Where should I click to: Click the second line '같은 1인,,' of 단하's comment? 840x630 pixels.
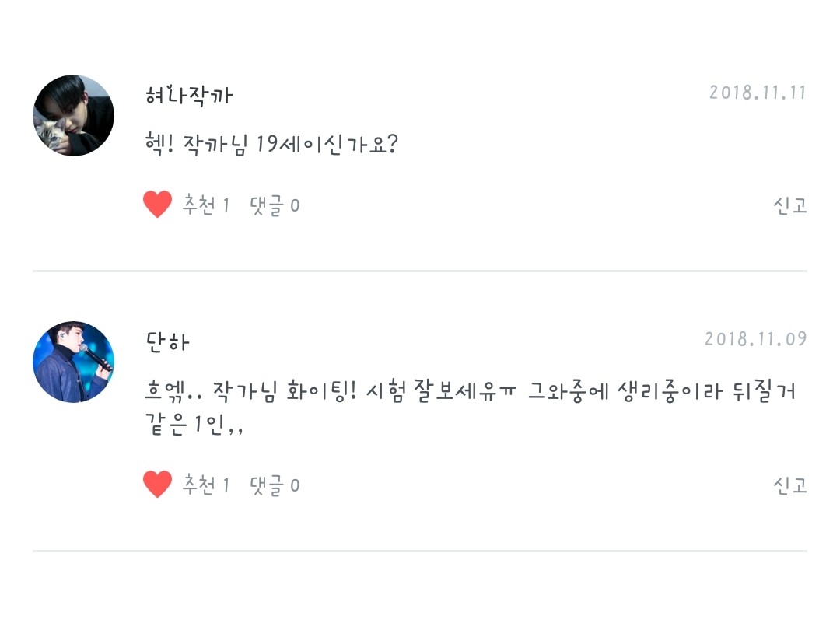[x=194, y=426]
